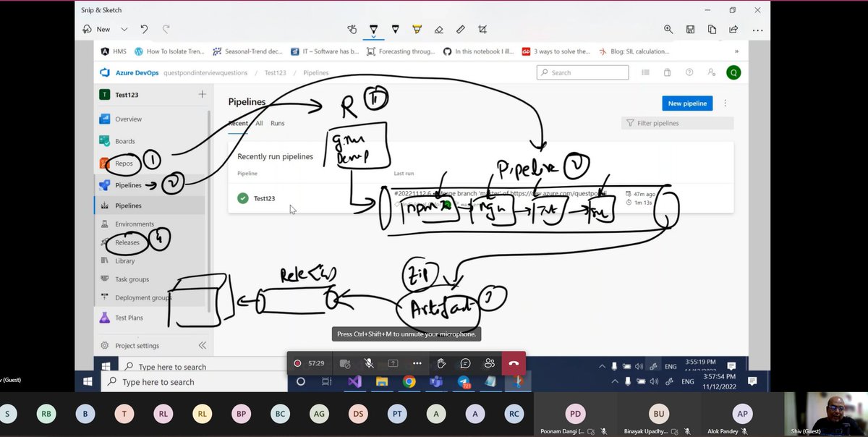Unmute the microphone in meeting bar
The image size is (868, 437).
tap(369, 363)
